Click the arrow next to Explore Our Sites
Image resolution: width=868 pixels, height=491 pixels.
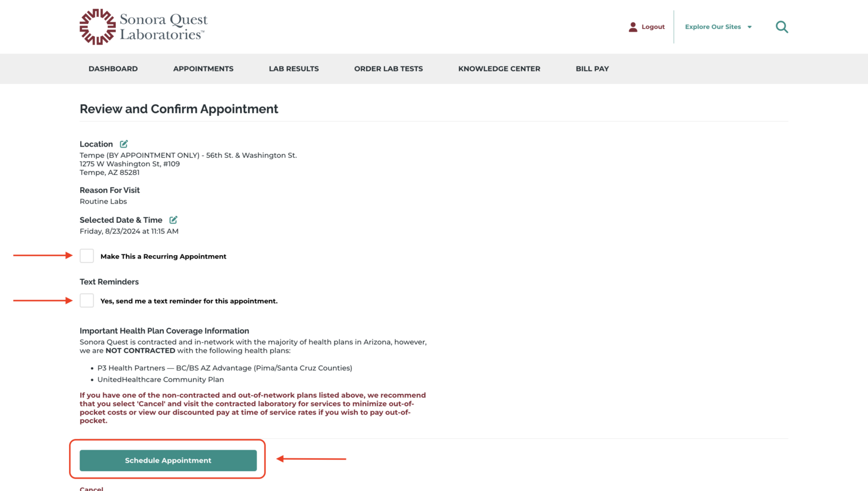click(x=750, y=27)
